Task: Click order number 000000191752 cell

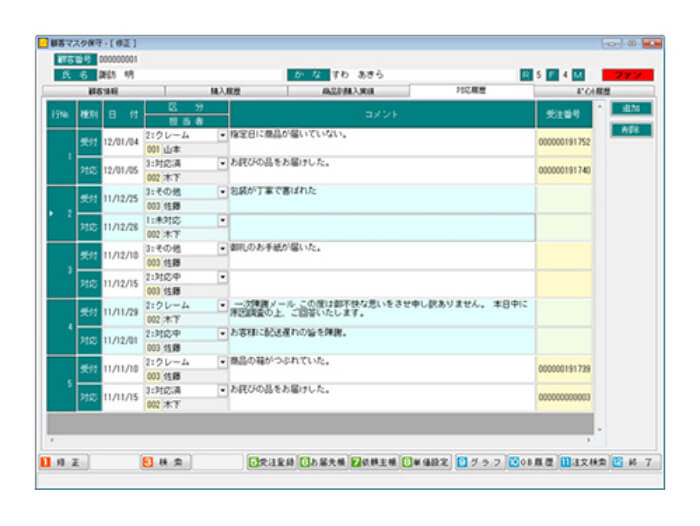Action: (564, 142)
